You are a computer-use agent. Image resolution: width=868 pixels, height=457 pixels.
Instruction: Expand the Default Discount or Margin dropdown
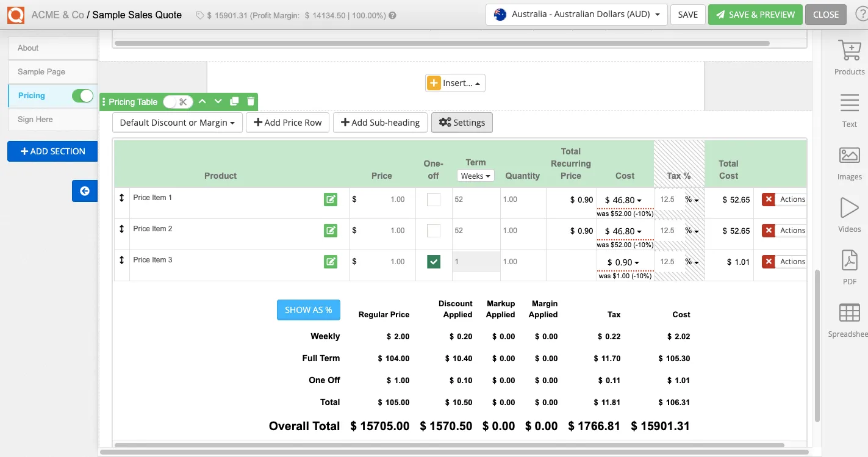[x=177, y=122]
